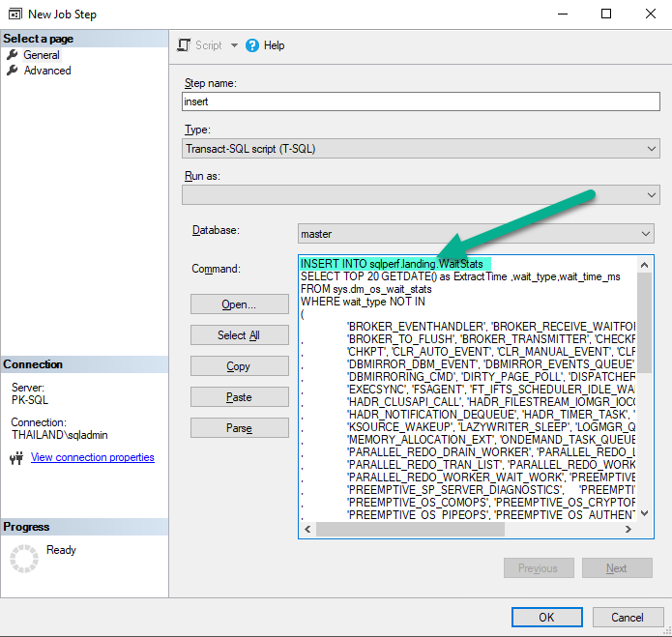Click the Command box scroll right arrow
The height and width of the screenshot is (637, 672).
pos(628,529)
